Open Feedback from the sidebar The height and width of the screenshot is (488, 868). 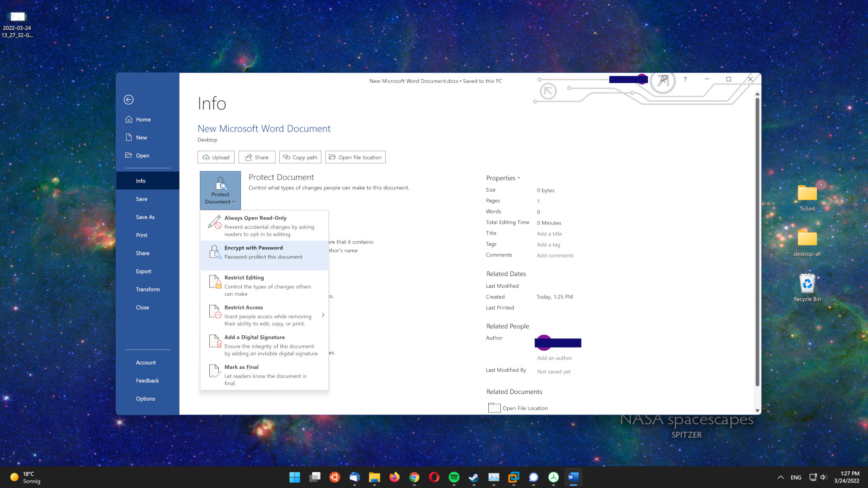coord(147,380)
